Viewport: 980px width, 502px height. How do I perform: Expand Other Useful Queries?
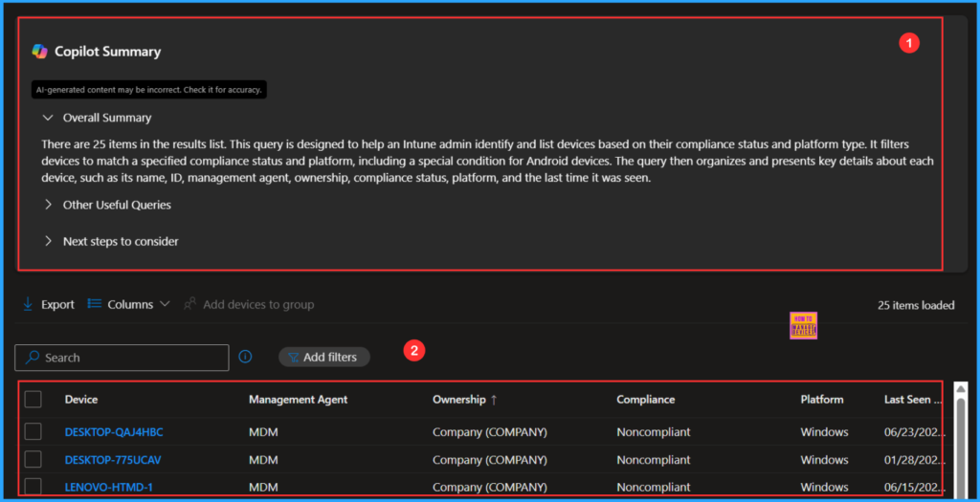coord(48,205)
